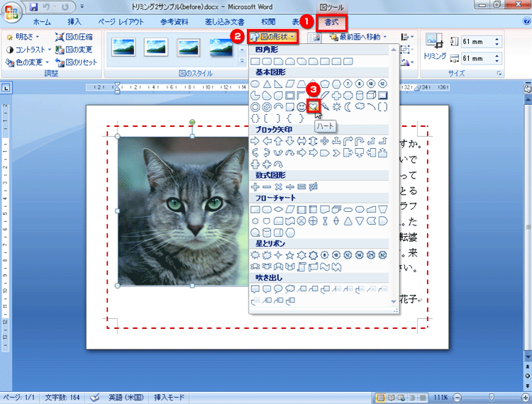Viewport: 532px width, 404px height.
Task: Open the Customize Quick Access Toolbar dropdown
Action: point(82,6)
